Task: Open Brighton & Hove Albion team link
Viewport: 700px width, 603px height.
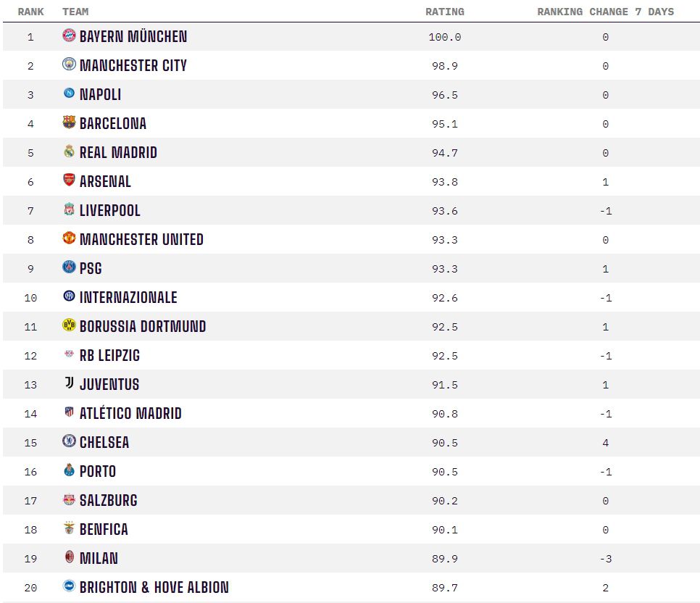Action: tap(154, 587)
